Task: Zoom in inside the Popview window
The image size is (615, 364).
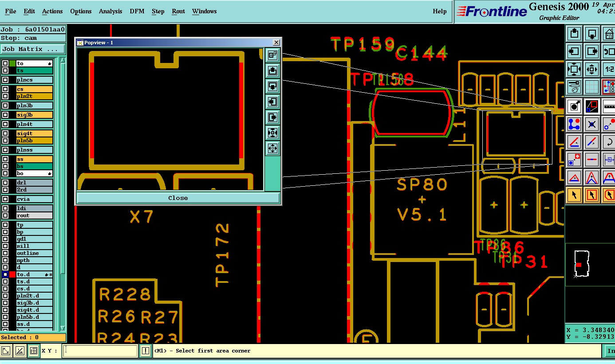Action: click(x=272, y=133)
